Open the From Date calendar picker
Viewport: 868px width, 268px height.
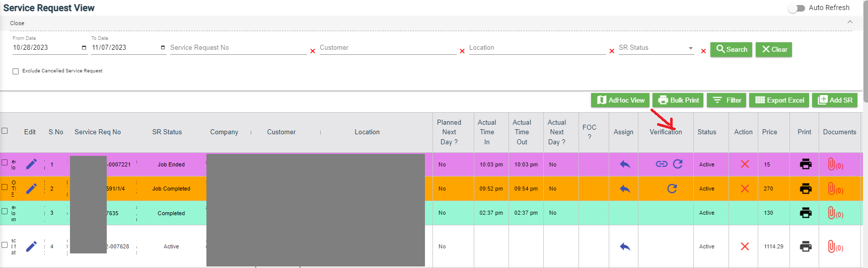click(x=84, y=48)
